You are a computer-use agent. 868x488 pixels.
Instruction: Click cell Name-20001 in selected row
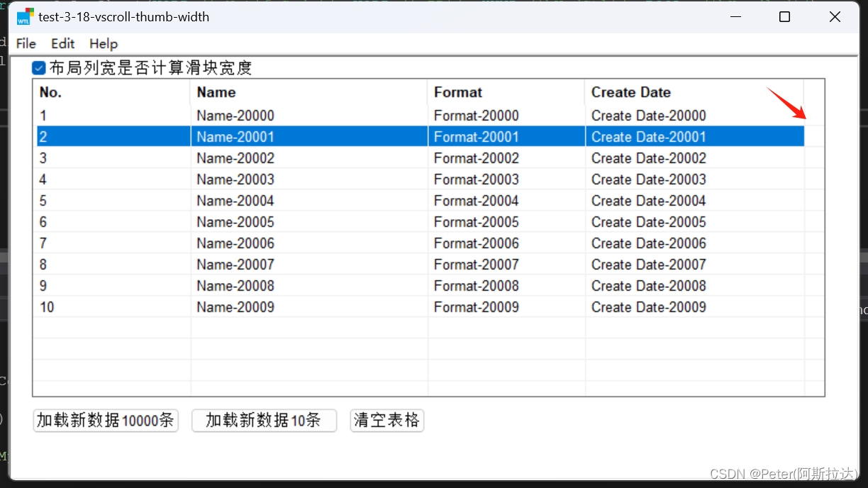tap(309, 137)
